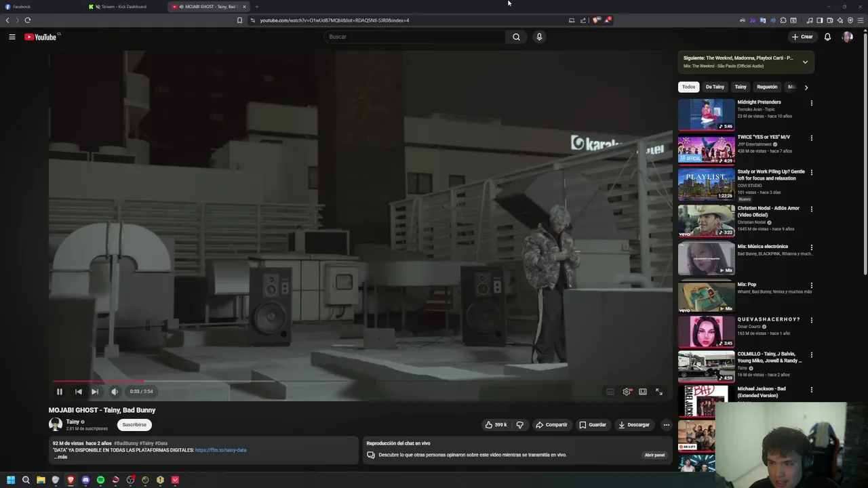The image size is (868, 488).
Task: Open COLMILLO - Tainy, J Balvin title
Action: point(770,357)
